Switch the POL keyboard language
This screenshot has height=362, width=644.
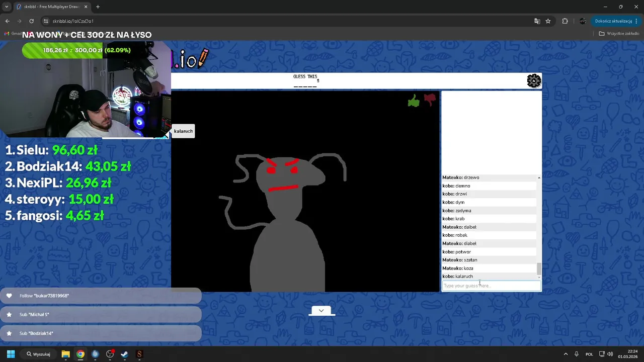(x=589, y=354)
